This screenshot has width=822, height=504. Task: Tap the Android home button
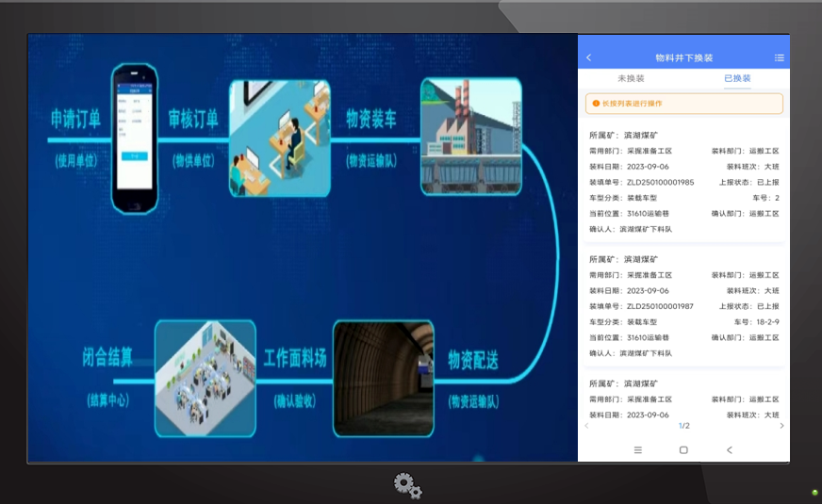point(683,450)
